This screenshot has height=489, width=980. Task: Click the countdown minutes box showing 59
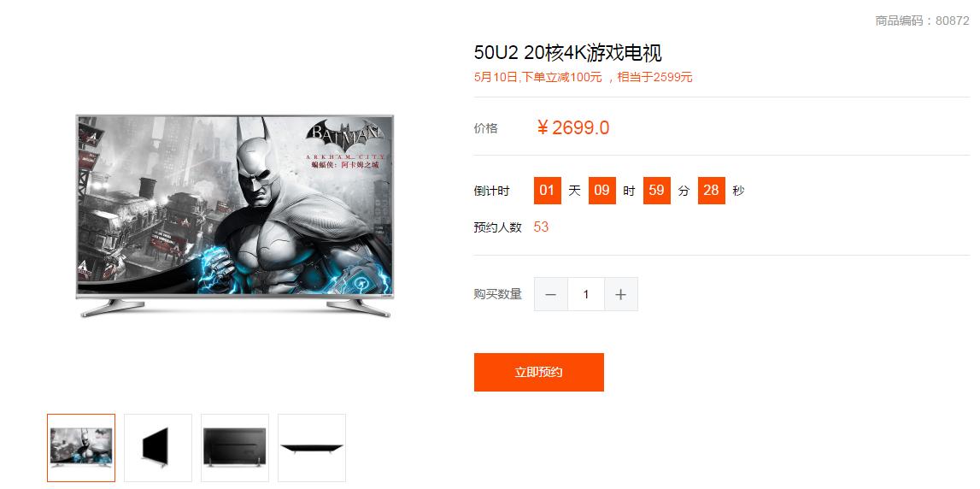657,190
